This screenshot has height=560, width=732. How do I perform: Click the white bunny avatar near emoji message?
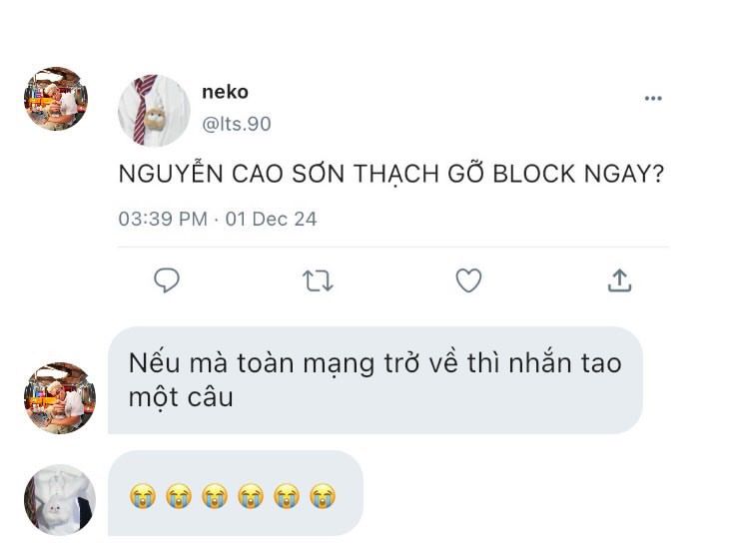point(60,500)
